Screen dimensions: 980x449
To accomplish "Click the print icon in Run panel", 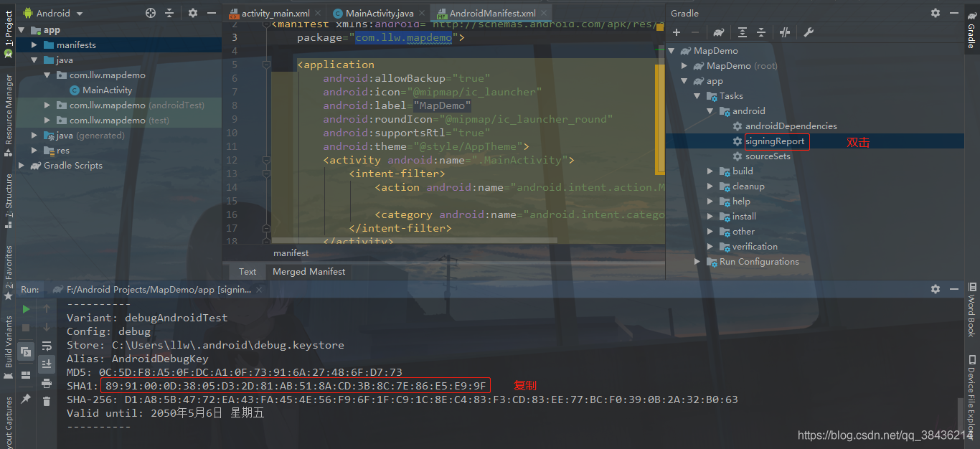I will [47, 383].
